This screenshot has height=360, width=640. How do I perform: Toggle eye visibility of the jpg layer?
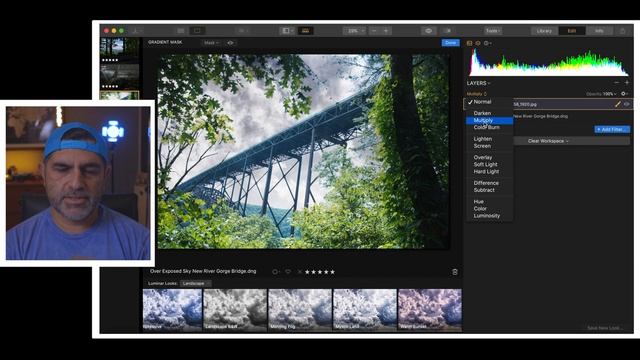click(x=627, y=104)
